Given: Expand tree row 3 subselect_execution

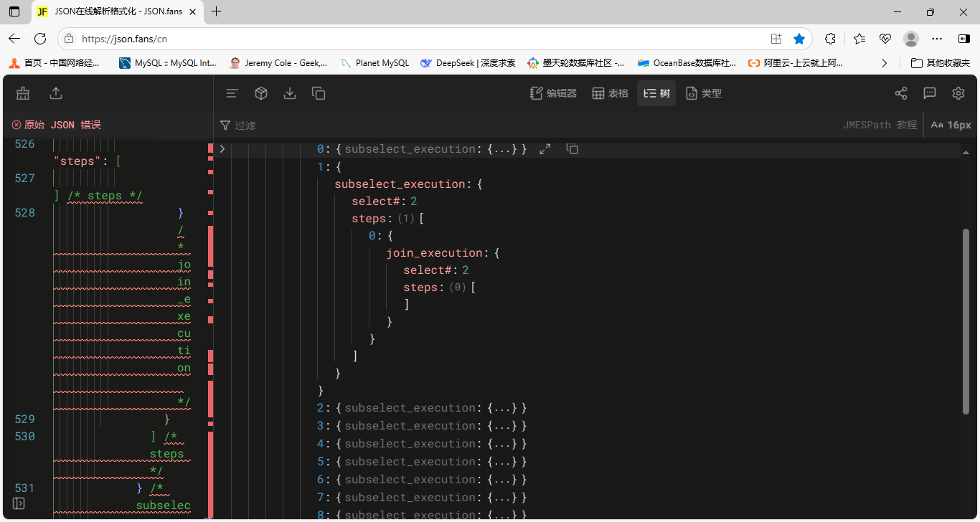Looking at the screenshot, I should [x=422, y=426].
